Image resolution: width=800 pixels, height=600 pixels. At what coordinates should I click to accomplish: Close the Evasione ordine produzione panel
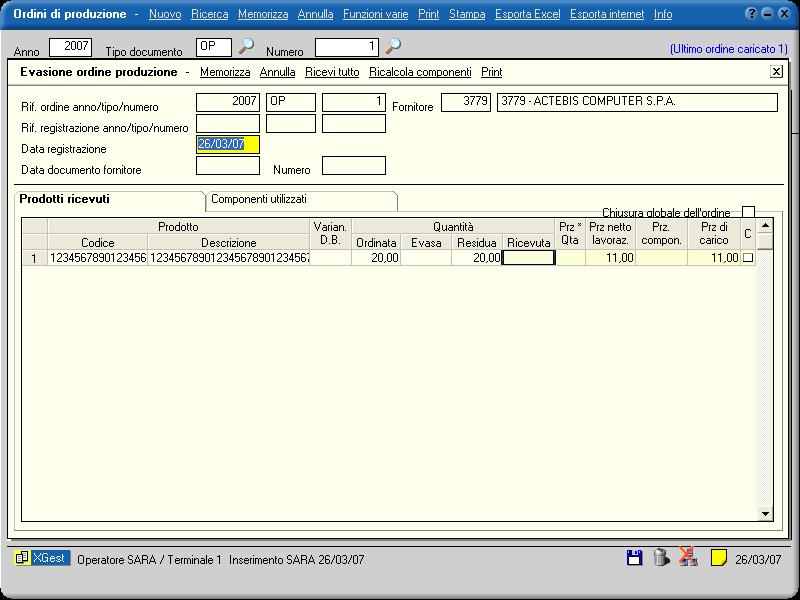(x=776, y=72)
